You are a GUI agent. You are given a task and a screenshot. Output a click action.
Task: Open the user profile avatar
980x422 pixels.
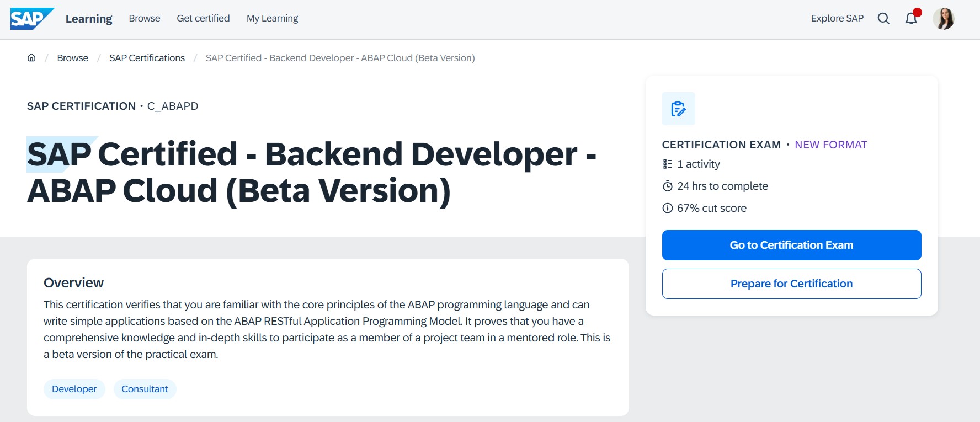944,19
